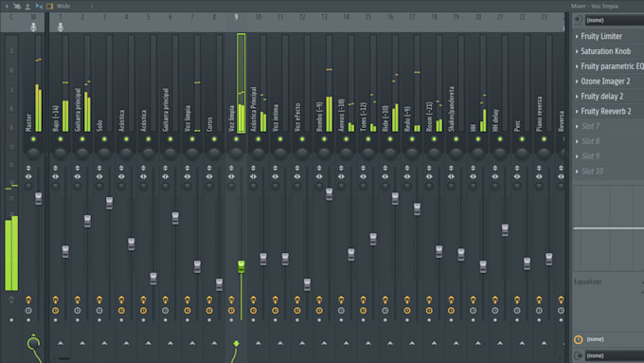This screenshot has width=644, height=363.
Task: Select track number 13 in the header
Action: (324, 17)
